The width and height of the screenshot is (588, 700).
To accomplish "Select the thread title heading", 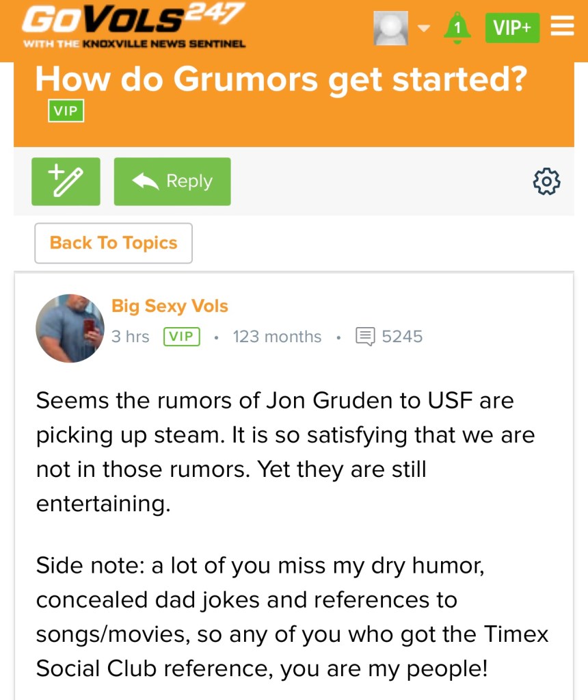I will [280, 80].
